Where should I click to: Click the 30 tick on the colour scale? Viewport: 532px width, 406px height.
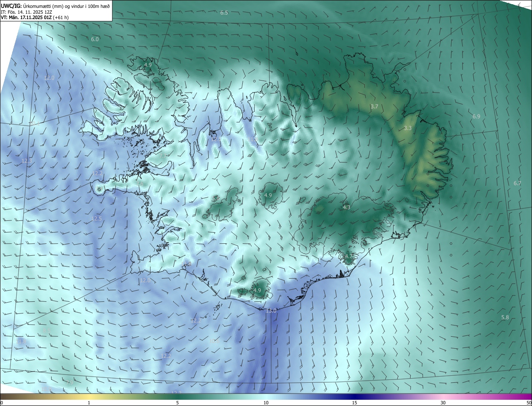coord(443,403)
